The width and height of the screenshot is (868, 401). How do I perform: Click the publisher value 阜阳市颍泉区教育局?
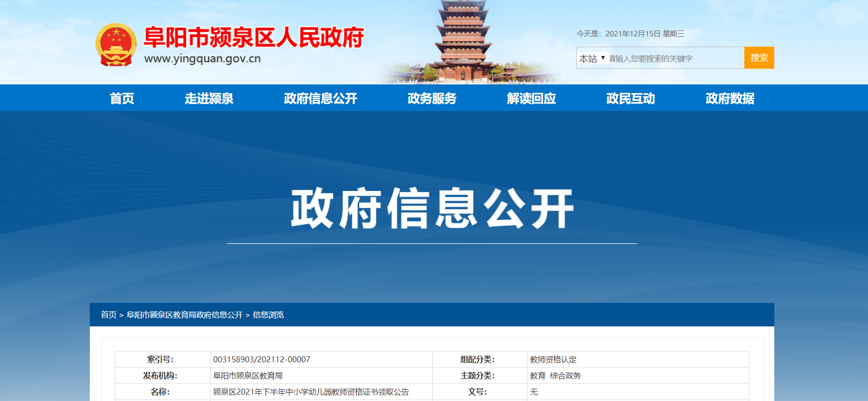point(248,375)
